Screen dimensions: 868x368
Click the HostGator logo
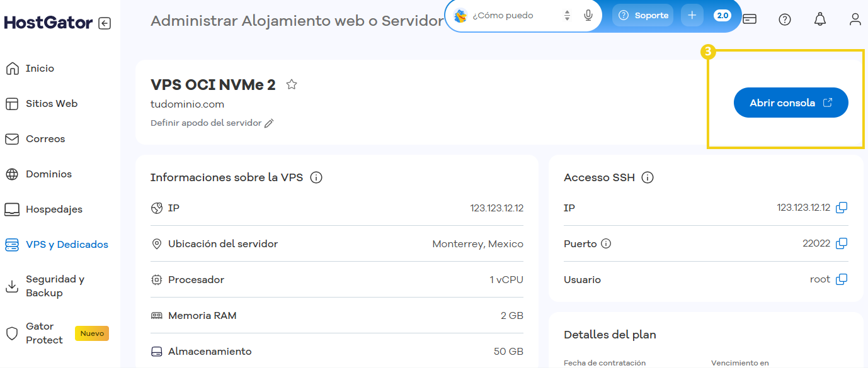49,23
